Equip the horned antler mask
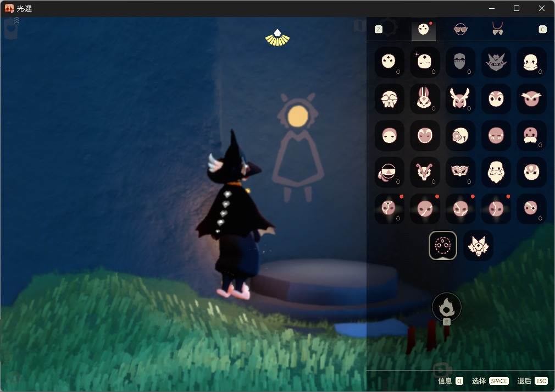555x392 pixels. (460, 99)
